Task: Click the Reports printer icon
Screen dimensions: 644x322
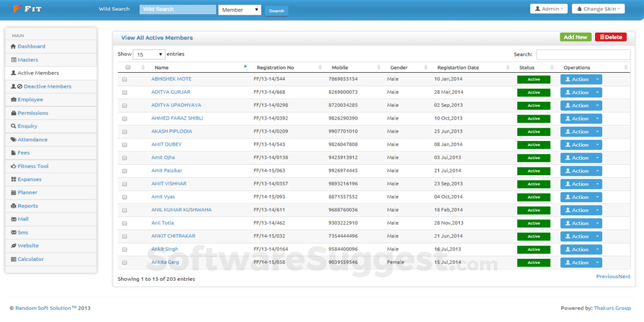Action: [x=13, y=206]
